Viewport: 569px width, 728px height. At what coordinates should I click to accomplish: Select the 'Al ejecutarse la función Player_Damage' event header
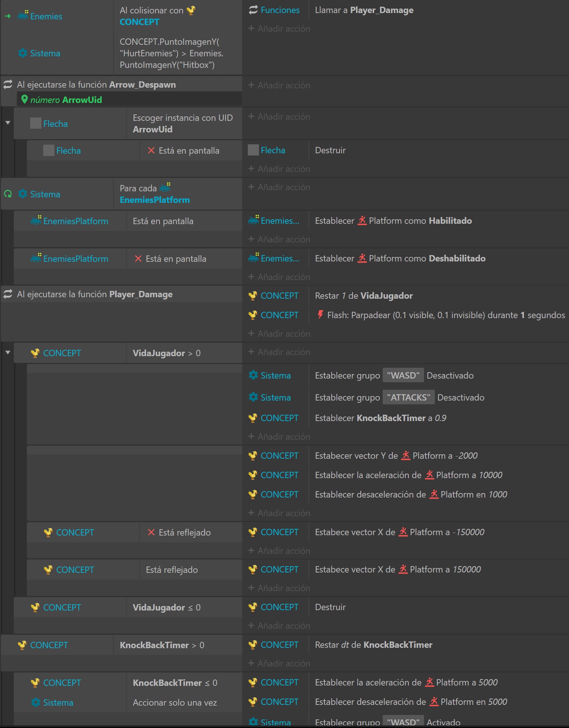tap(95, 294)
